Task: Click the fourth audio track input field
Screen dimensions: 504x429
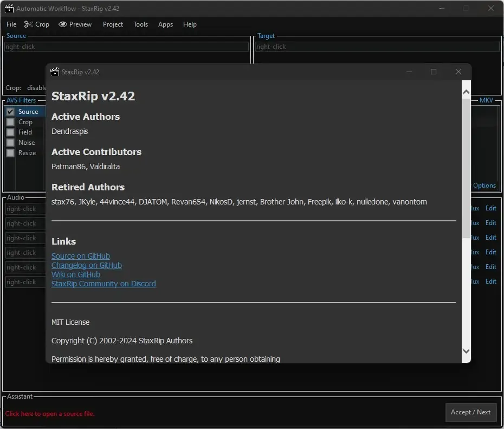Action: click(x=25, y=253)
